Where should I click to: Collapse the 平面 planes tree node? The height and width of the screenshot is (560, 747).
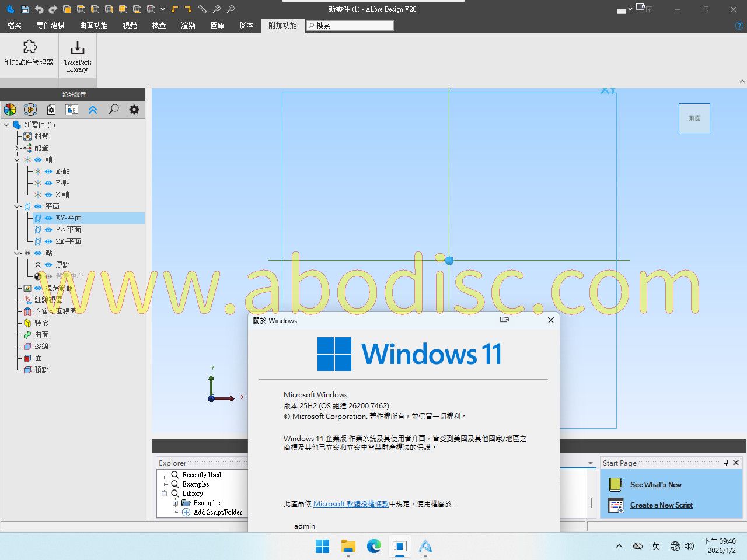tap(17, 206)
